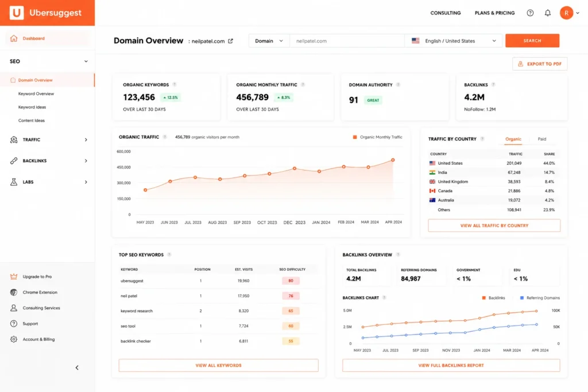Open the English / United States dropdown

(455, 41)
